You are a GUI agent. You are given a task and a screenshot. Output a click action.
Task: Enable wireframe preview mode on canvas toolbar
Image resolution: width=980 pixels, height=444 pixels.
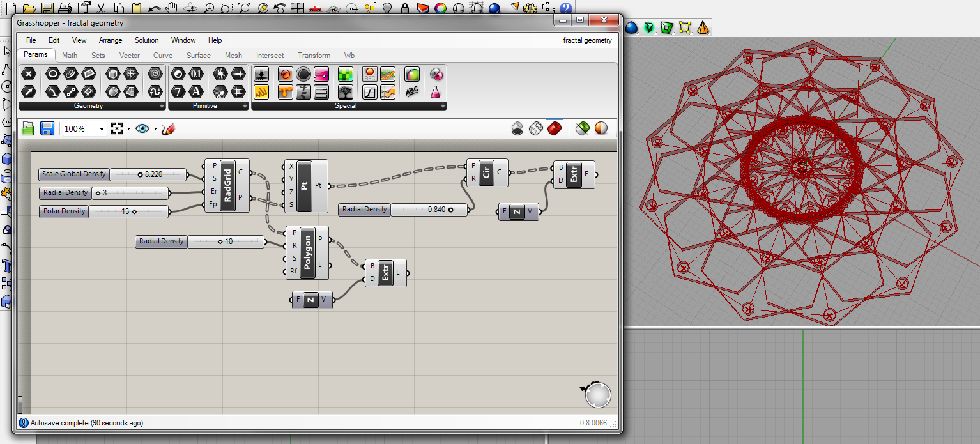pyautogui.click(x=535, y=128)
